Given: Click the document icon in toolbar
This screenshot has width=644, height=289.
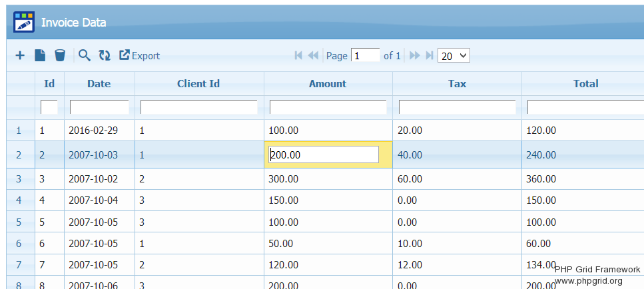Looking at the screenshot, I should [x=40, y=56].
